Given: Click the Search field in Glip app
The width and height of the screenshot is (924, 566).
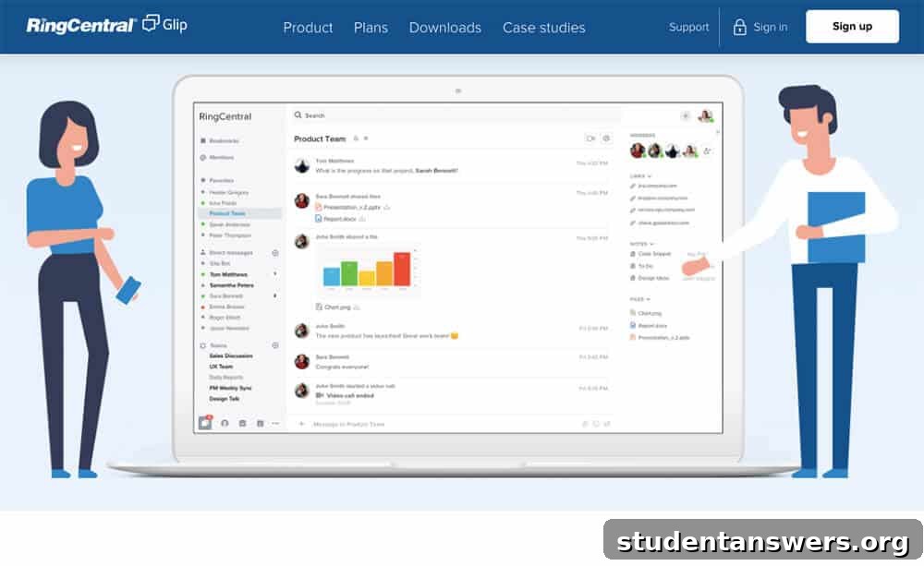Looking at the screenshot, I should 455,115.
